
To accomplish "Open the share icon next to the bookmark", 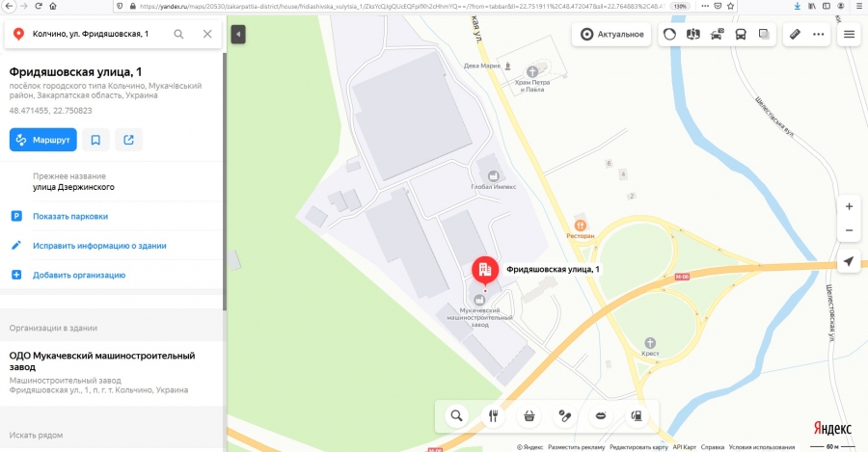I will pyautogui.click(x=128, y=140).
